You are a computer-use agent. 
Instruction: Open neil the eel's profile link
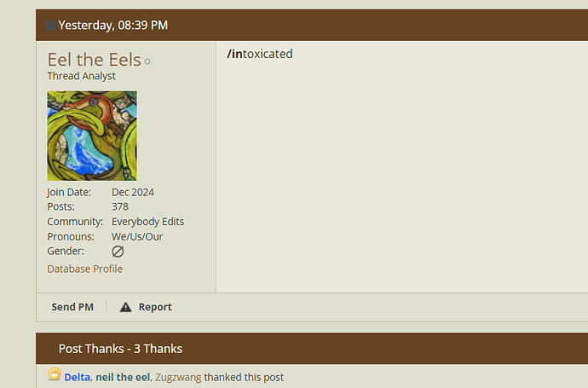point(123,377)
